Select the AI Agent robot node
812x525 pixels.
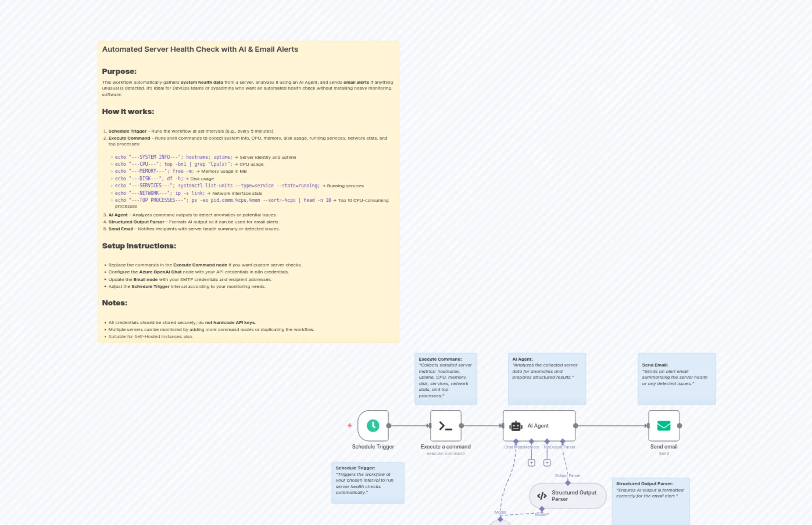[538, 426]
